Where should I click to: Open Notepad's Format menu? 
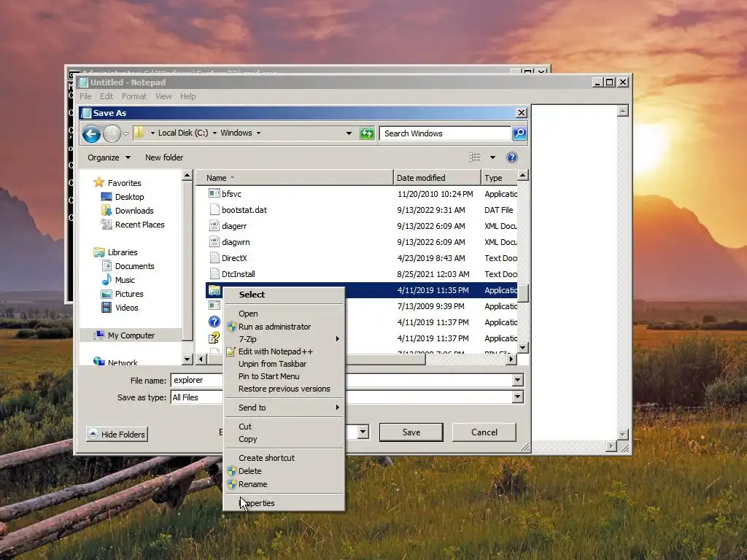pyautogui.click(x=134, y=96)
